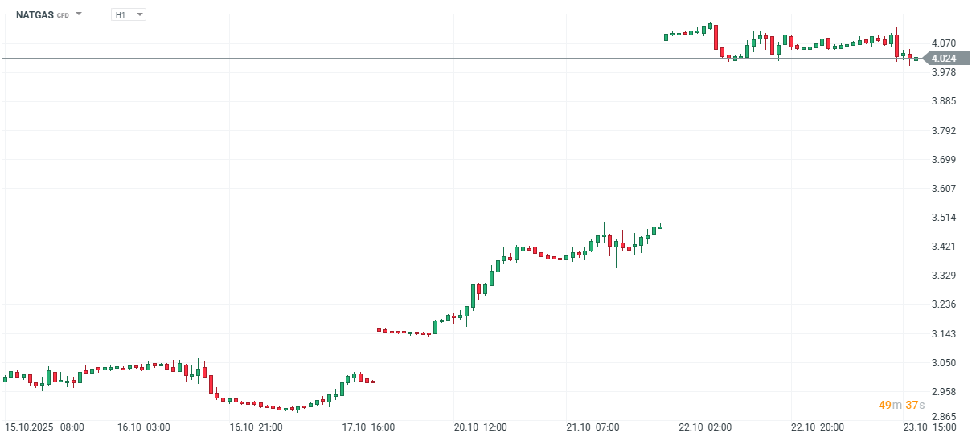Select the 21.10 07:00 time label
The image size is (980, 441).
(x=591, y=427)
